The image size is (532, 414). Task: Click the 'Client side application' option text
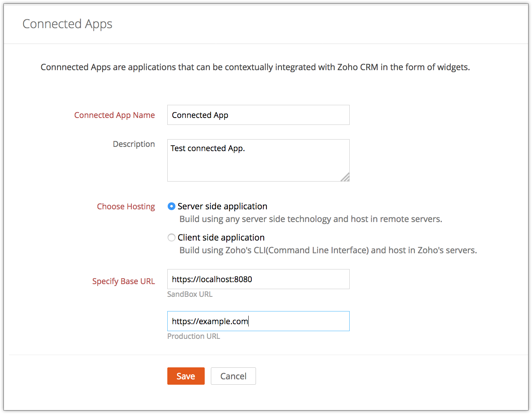[221, 237]
